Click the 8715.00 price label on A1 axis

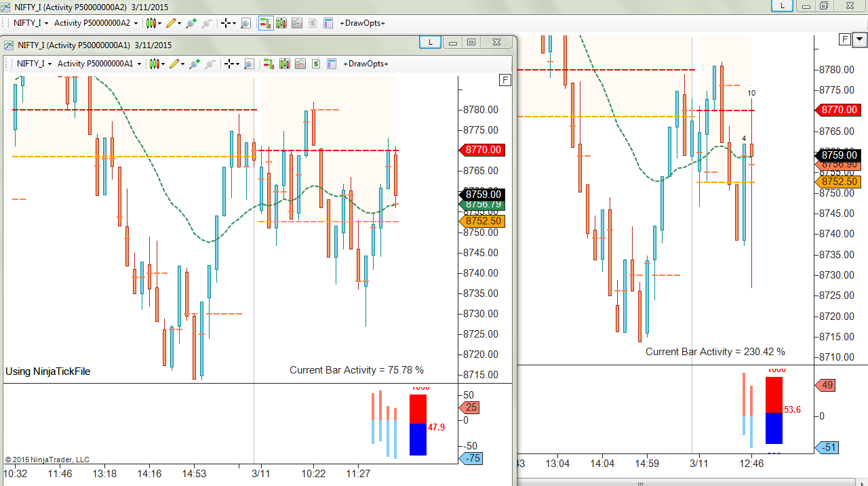tap(481, 375)
